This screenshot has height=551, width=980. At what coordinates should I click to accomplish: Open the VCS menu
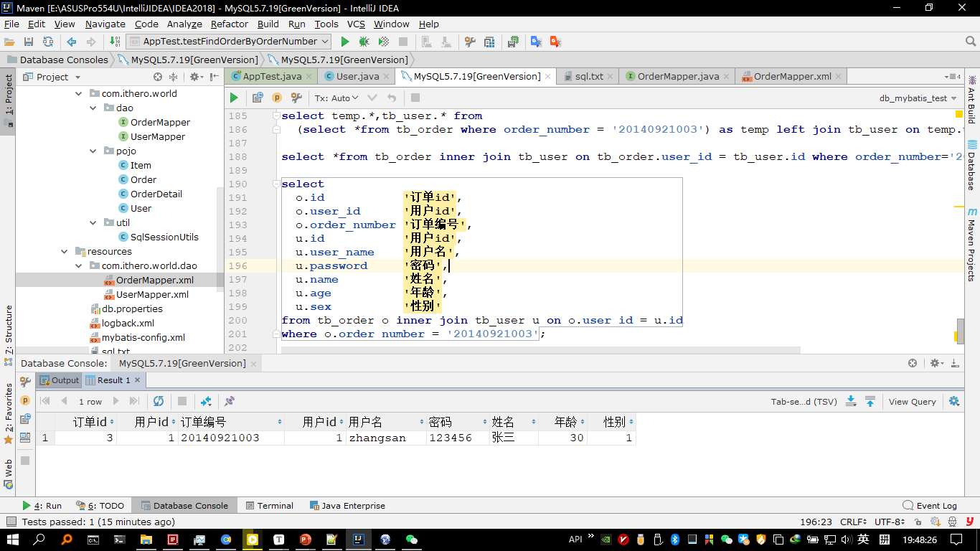coord(356,24)
